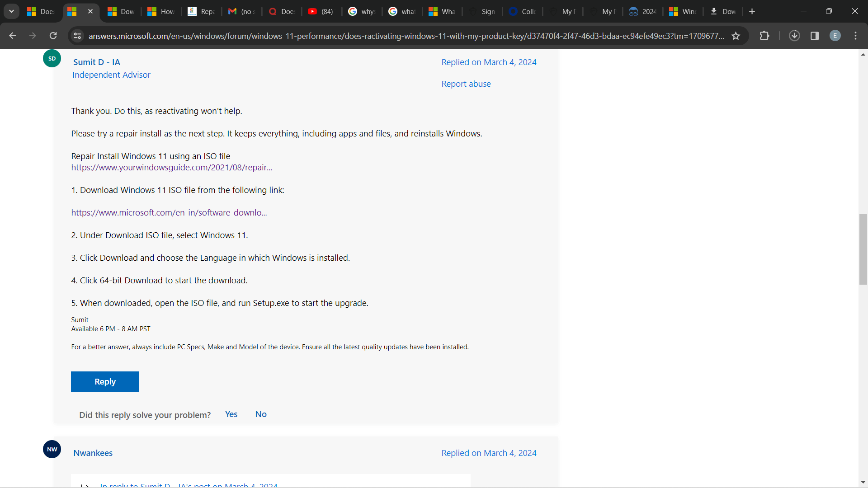Click the browser back arrow

pyautogui.click(x=12, y=36)
